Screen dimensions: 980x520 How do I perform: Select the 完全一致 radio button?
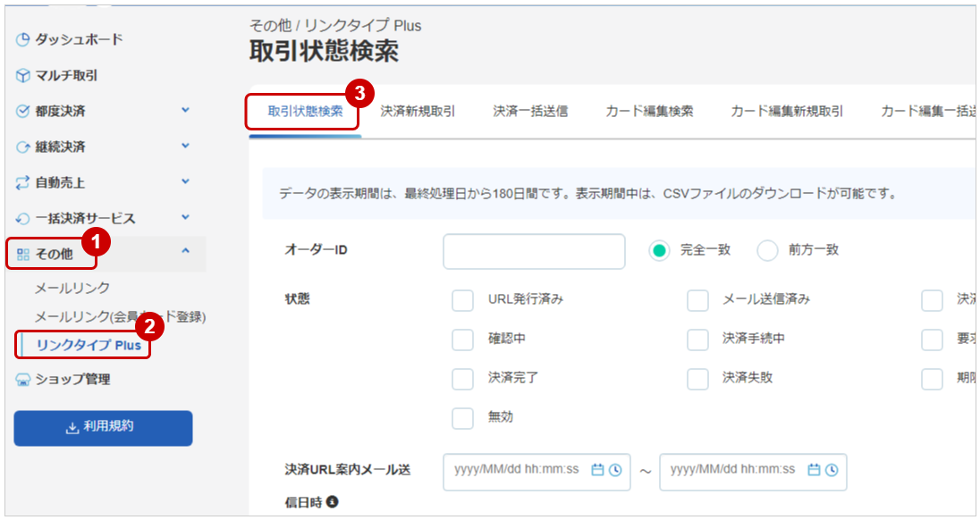point(659,251)
